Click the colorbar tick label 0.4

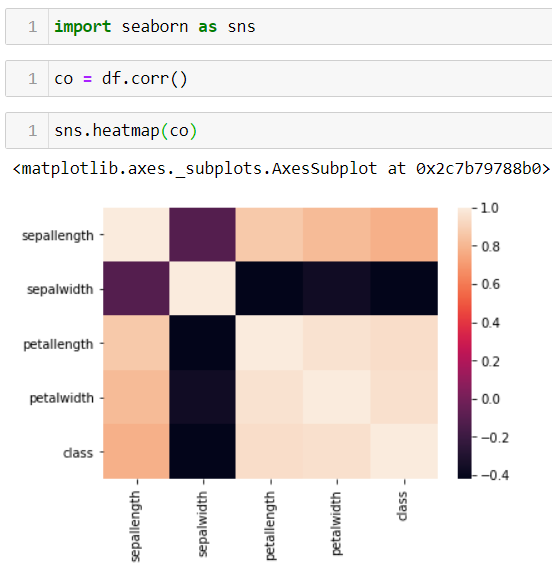491,323
